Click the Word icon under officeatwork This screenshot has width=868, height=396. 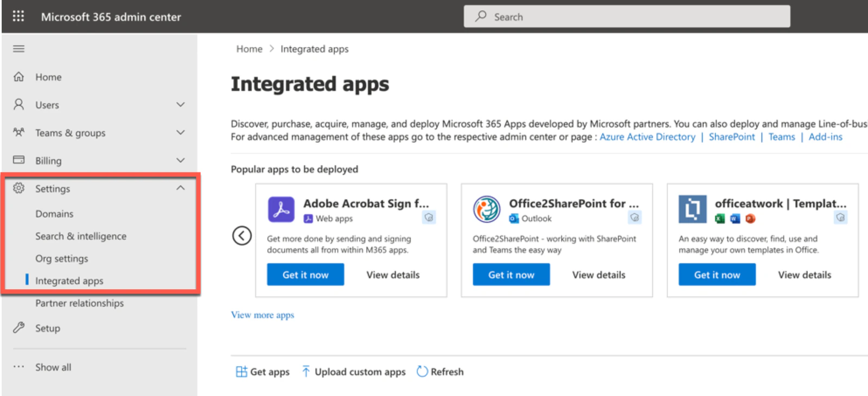pyautogui.click(x=735, y=219)
